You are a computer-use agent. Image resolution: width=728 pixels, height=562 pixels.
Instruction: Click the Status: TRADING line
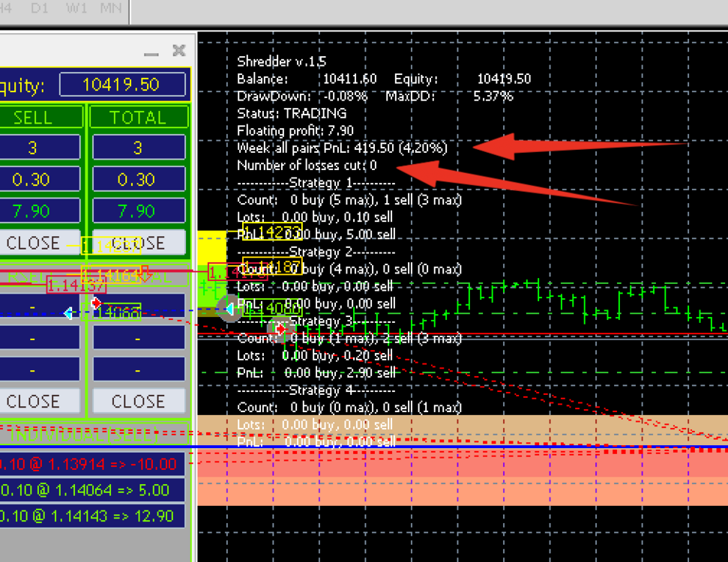[x=292, y=113]
